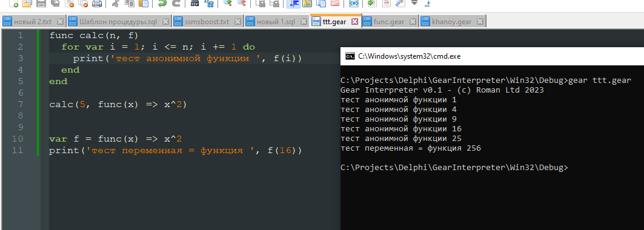The height and width of the screenshot is (230, 644).
Task: Close the ttt.gear tab
Action: pos(355,21)
